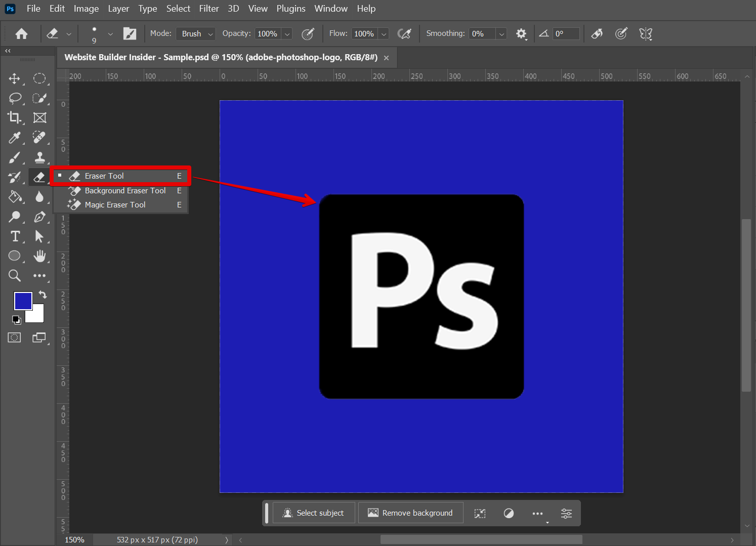Toggle paint symmetry options

[x=646, y=33]
